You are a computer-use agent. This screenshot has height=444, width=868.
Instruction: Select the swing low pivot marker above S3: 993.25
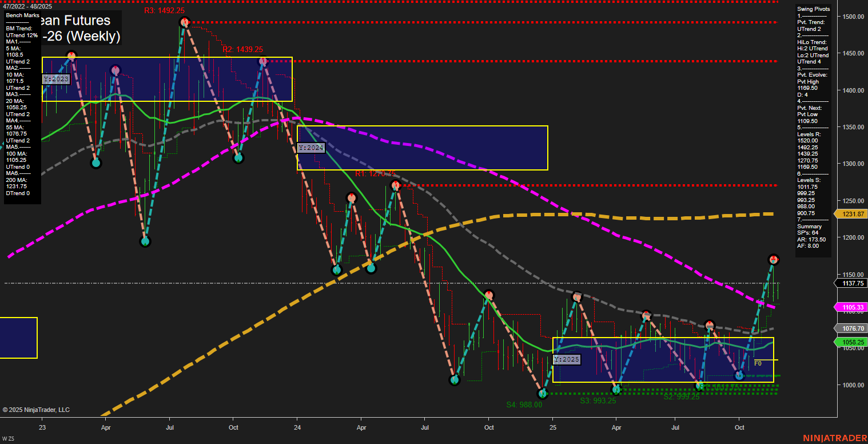coord(616,390)
